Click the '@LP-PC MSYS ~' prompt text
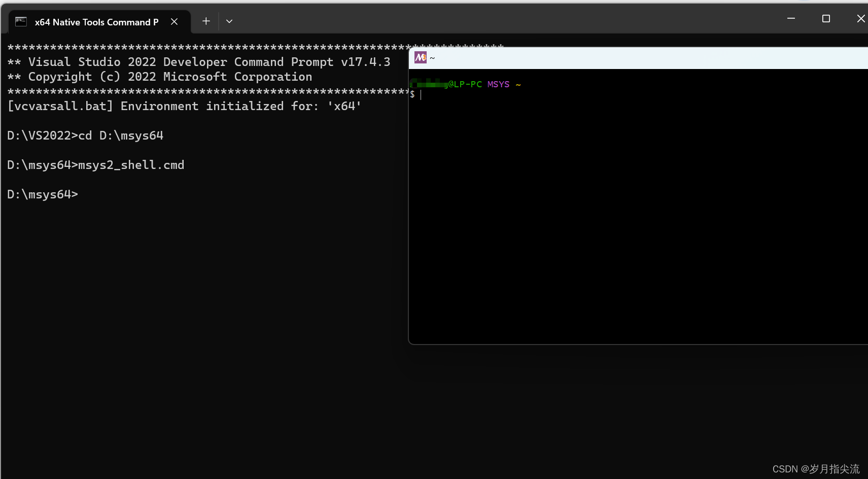 pos(484,84)
